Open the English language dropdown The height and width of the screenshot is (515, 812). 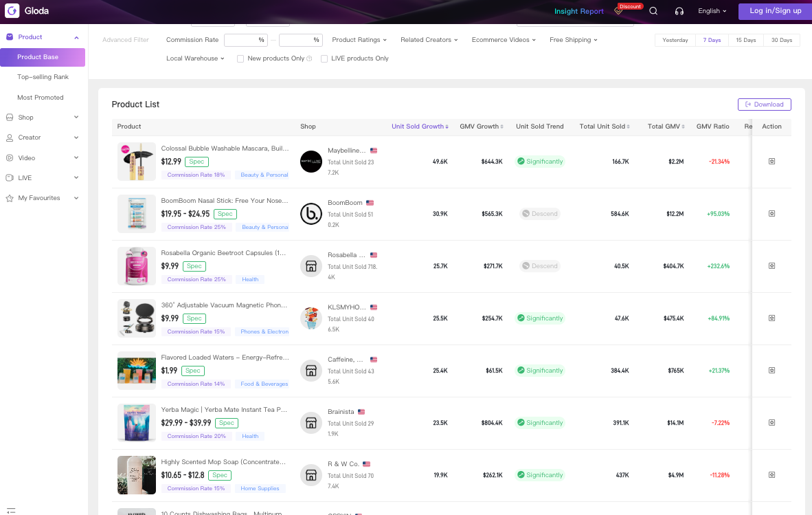click(712, 11)
